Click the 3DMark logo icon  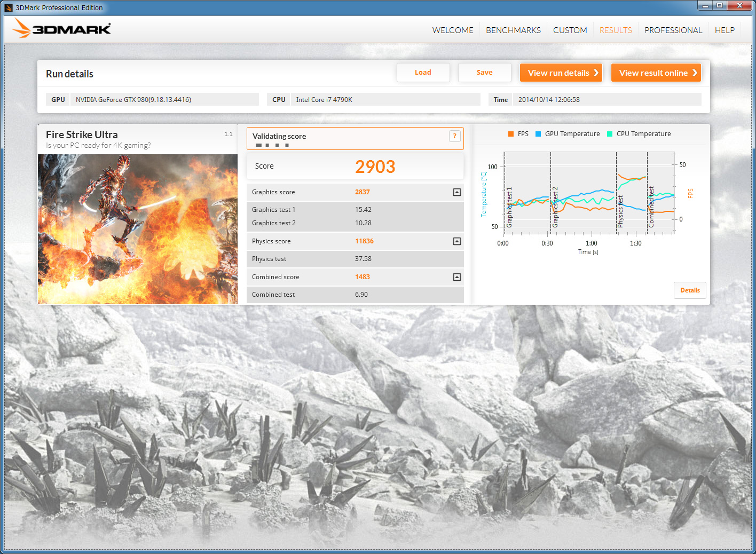pyautogui.click(x=61, y=29)
